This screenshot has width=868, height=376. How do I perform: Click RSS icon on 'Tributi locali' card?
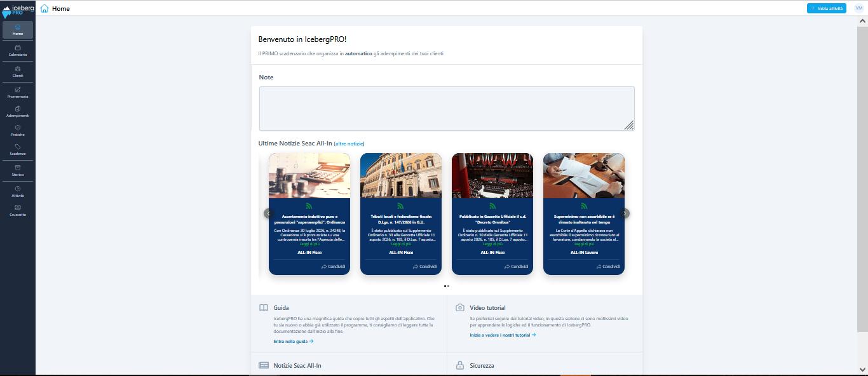pos(401,206)
